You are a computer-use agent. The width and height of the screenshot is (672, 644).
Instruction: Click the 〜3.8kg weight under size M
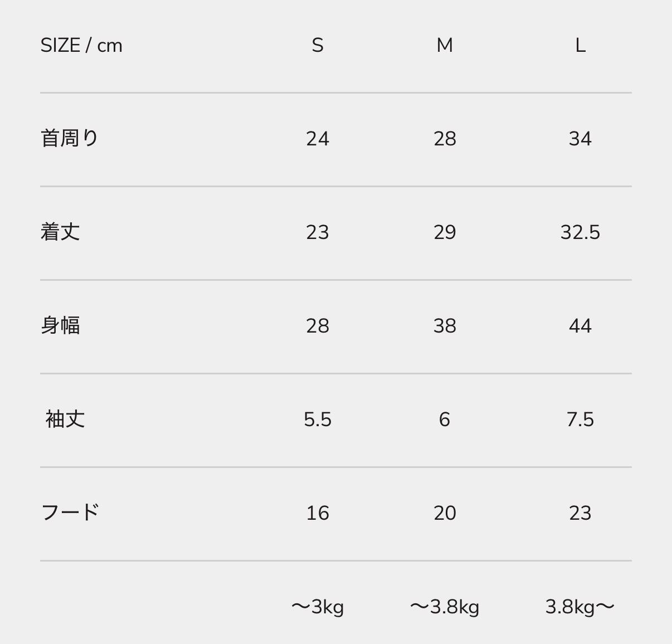[x=445, y=607]
